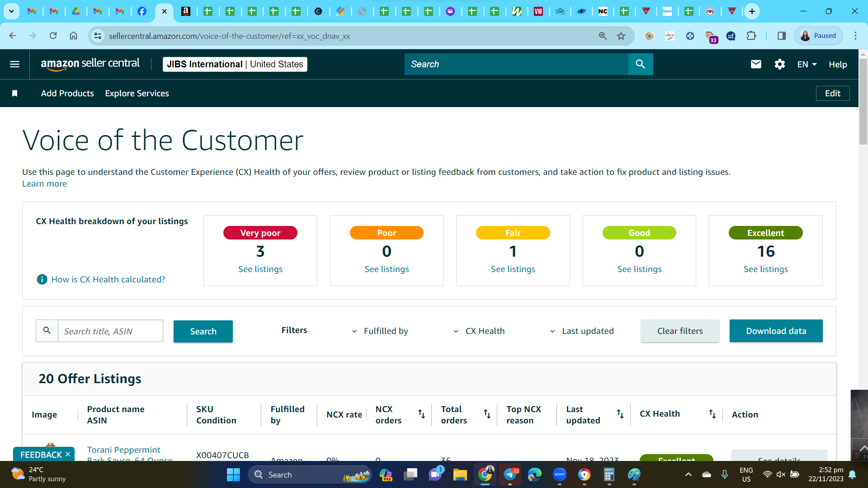
Task: Open the browser home page
Action: pos(73,36)
